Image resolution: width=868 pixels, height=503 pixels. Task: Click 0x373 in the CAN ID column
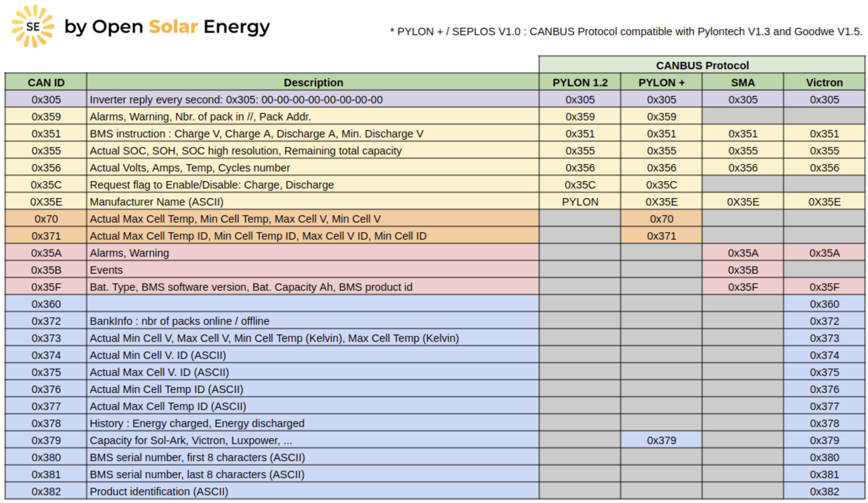coord(46,338)
